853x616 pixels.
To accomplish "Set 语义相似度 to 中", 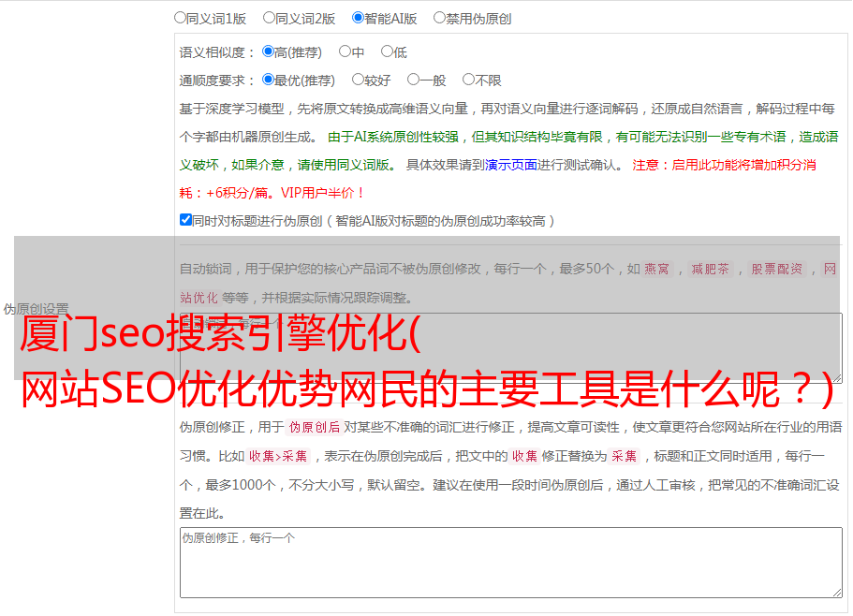I will click(345, 51).
